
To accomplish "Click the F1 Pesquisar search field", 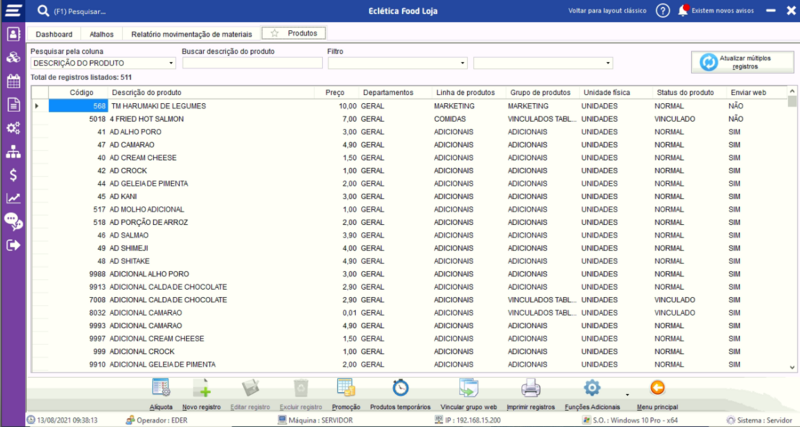I will click(x=80, y=11).
